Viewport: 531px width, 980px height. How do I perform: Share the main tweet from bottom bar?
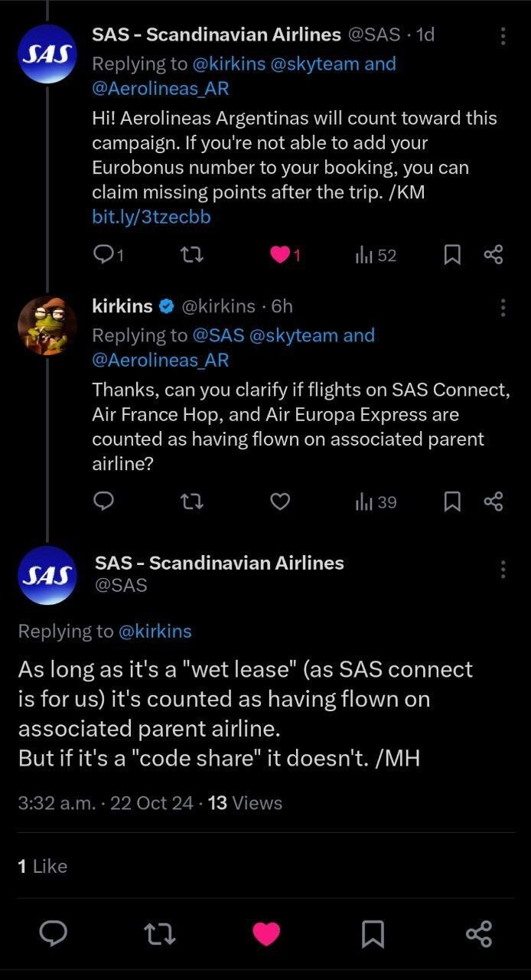pos(478,933)
